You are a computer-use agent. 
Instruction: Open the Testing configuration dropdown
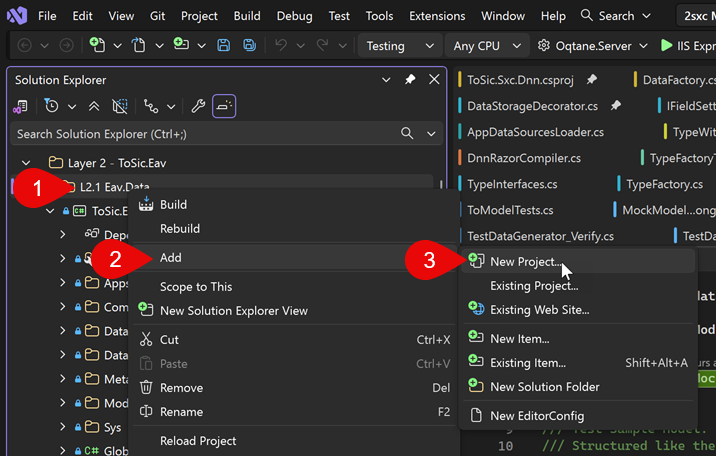[x=400, y=46]
